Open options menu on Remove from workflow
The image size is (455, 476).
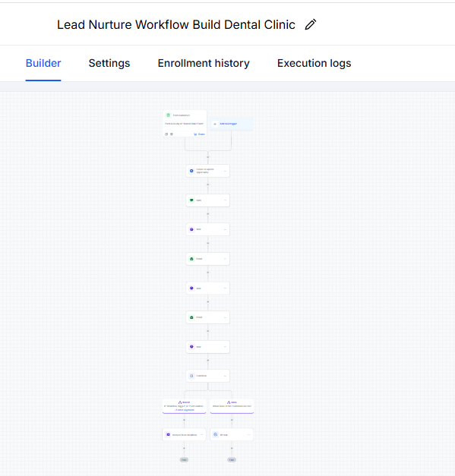[202, 435]
